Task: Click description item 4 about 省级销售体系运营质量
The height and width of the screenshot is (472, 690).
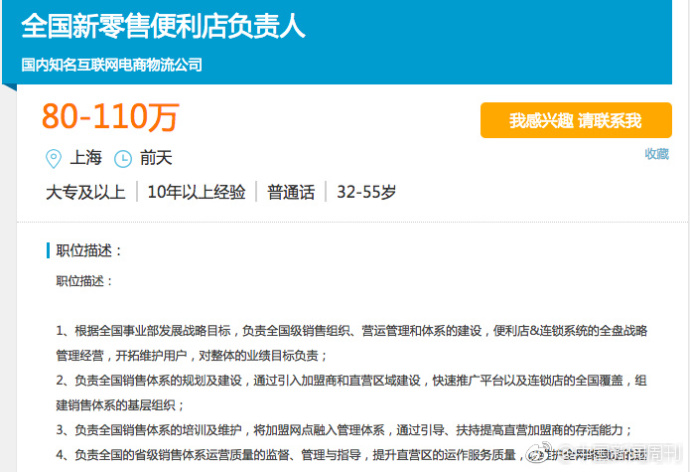Action: tap(290, 455)
